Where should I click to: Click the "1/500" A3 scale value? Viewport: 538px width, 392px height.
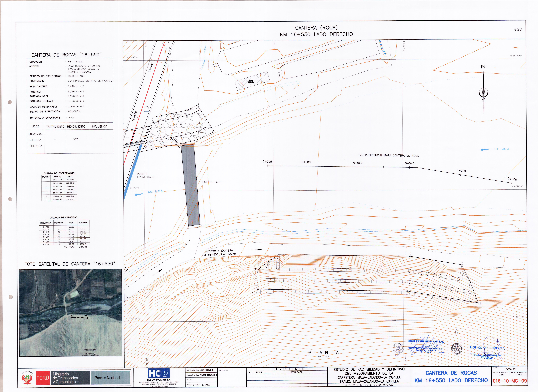[519, 375]
